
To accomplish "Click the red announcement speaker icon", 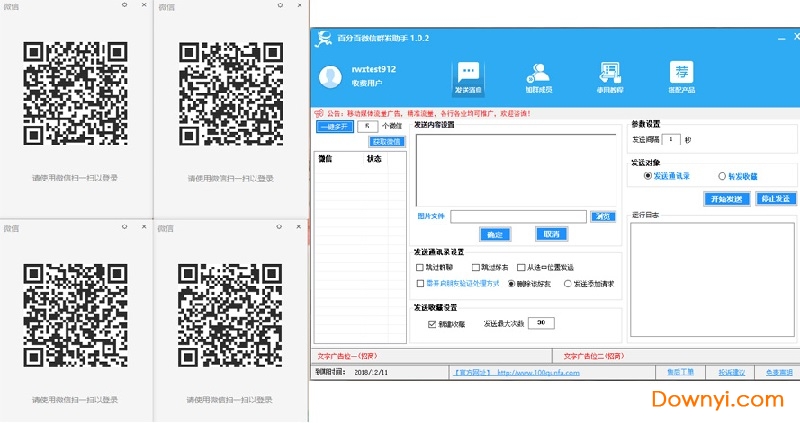I will (x=319, y=113).
